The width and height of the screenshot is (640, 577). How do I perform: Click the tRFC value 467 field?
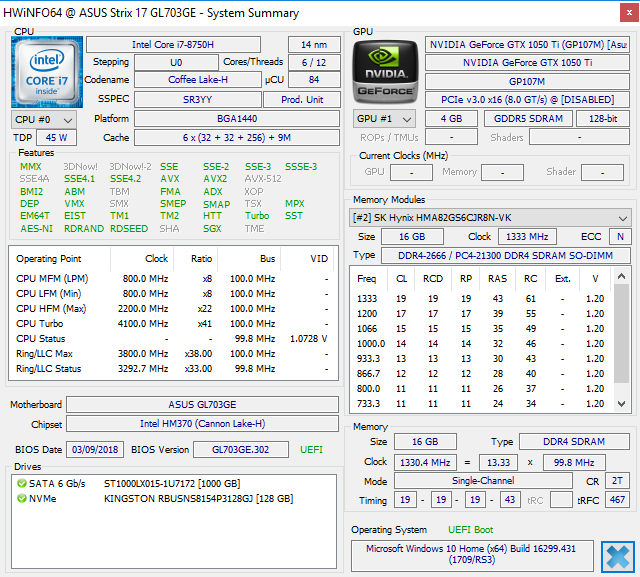(x=617, y=499)
